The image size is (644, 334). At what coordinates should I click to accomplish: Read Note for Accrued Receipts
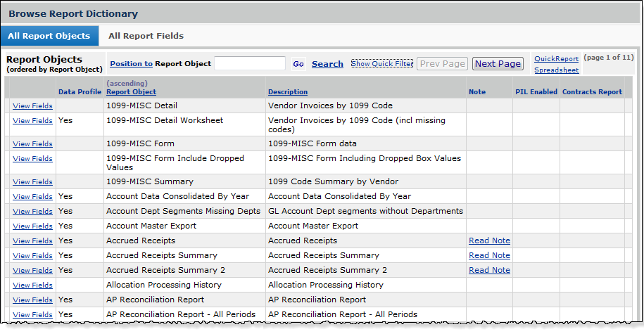point(489,241)
